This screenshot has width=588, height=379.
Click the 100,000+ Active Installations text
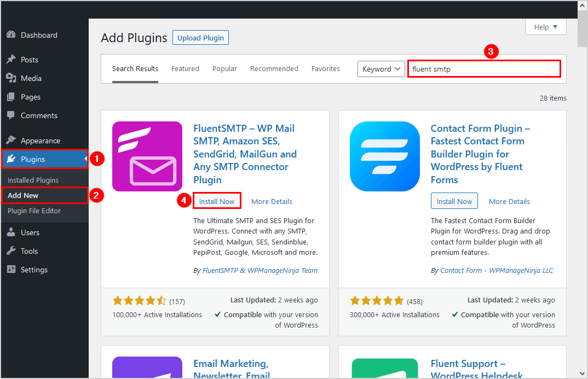click(x=157, y=314)
